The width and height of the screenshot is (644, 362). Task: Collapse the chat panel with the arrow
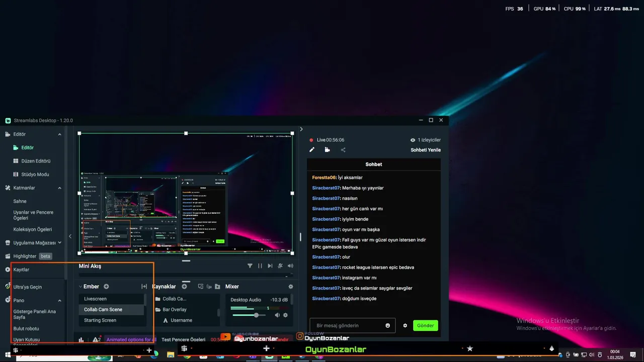coord(301,129)
